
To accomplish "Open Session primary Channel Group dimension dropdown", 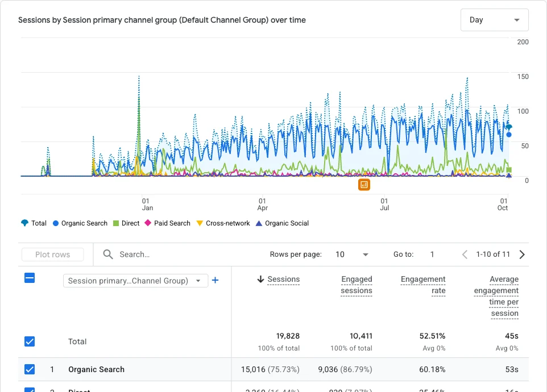I will coord(135,281).
